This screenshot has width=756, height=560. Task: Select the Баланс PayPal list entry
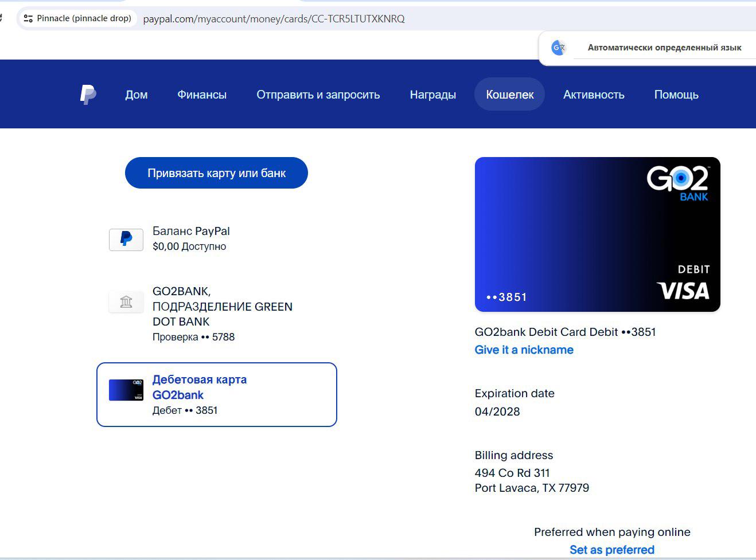(x=192, y=238)
